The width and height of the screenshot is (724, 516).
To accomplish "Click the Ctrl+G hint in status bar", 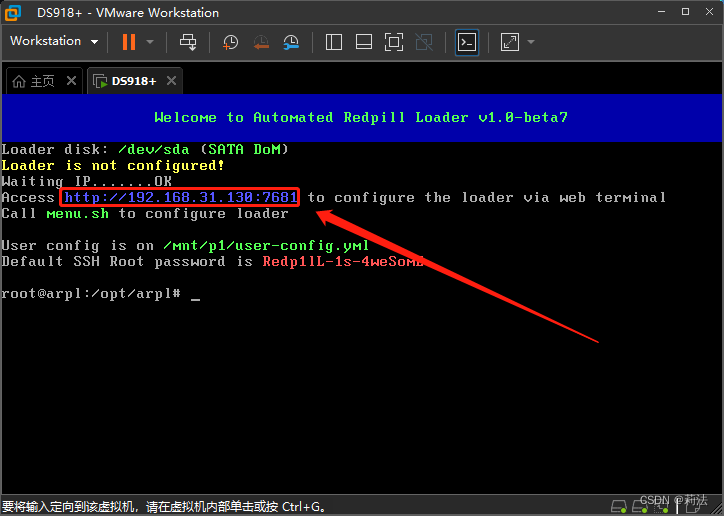I will [302, 507].
